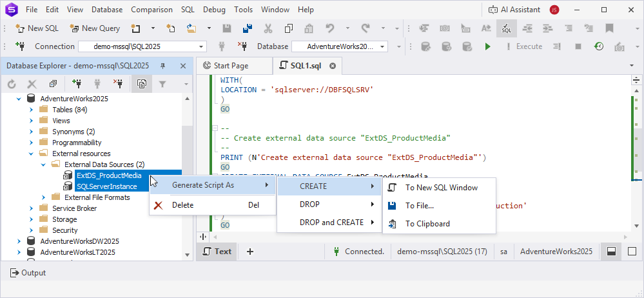The height and width of the screenshot is (298, 644).
Task: Click the Collapse All icon in Database Explorer
Action: (53, 84)
